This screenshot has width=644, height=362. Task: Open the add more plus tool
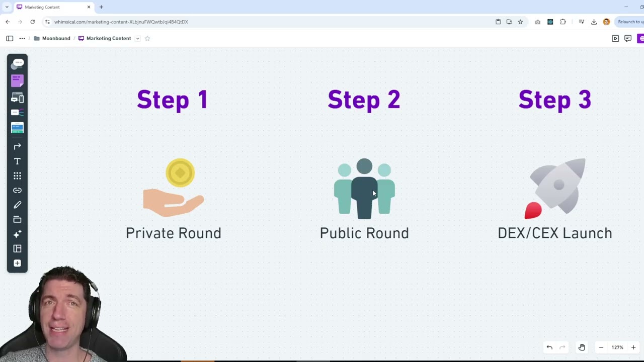point(18,263)
